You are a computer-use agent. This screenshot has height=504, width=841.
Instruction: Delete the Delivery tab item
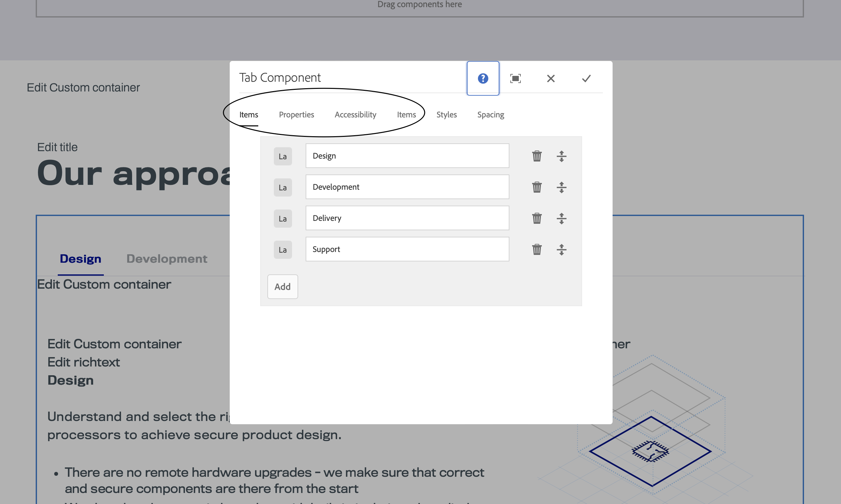(537, 218)
